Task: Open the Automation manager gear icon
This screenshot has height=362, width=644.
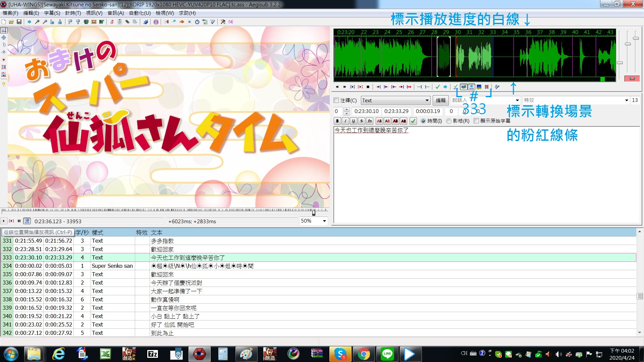Action: pyautogui.click(x=146, y=22)
